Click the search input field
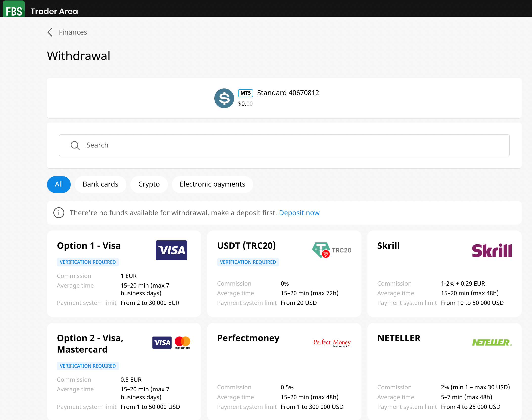 pos(284,145)
